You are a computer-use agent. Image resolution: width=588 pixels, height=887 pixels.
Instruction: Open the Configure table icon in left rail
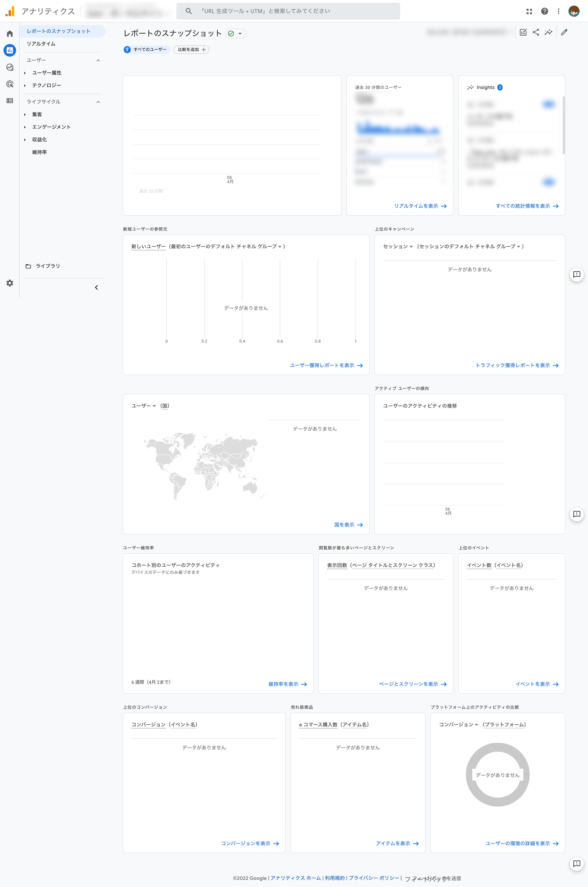click(x=10, y=100)
